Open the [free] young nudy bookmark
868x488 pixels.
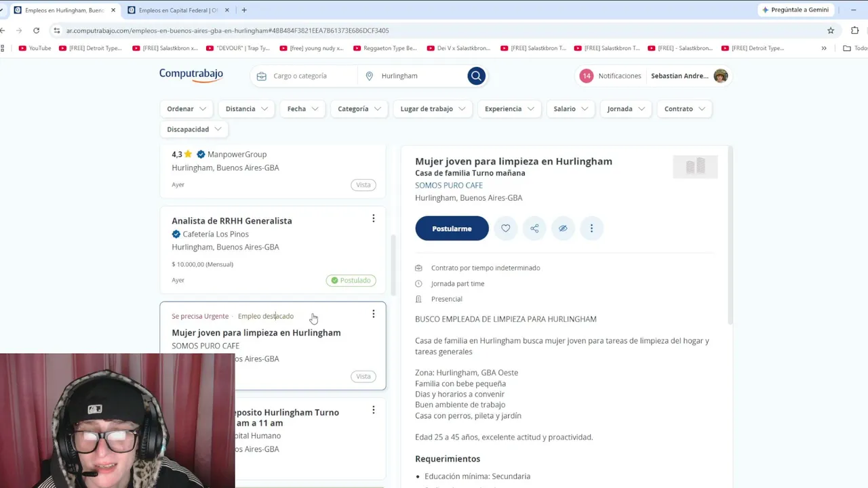(311, 48)
